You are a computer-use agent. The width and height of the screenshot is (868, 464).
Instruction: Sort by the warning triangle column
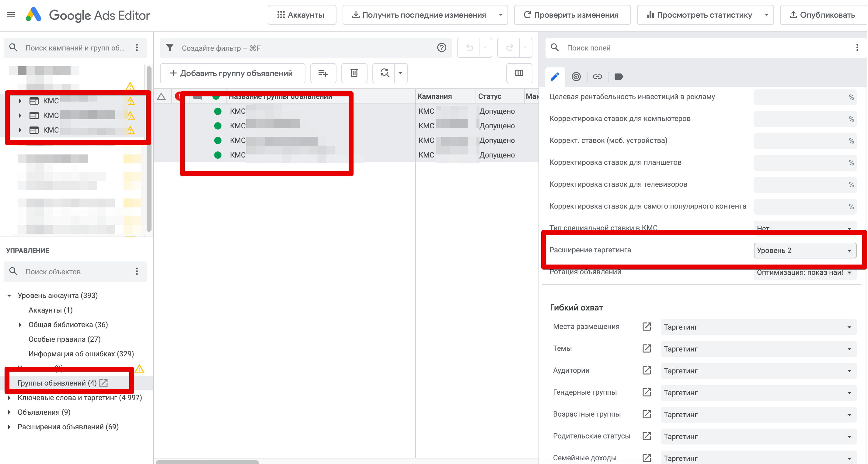tap(162, 97)
